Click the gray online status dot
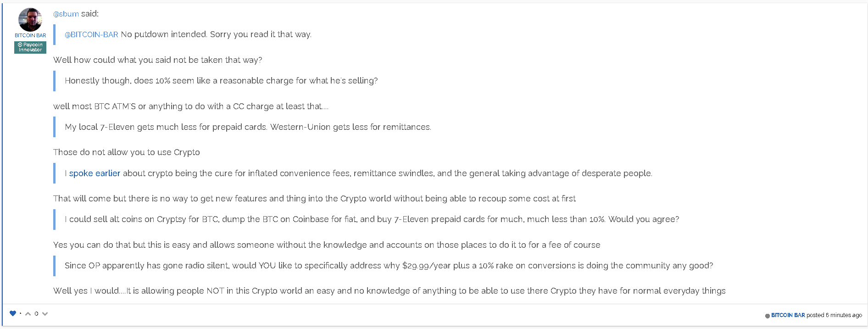The height and width of the screenshot is (329, 868). coord(768,316)
